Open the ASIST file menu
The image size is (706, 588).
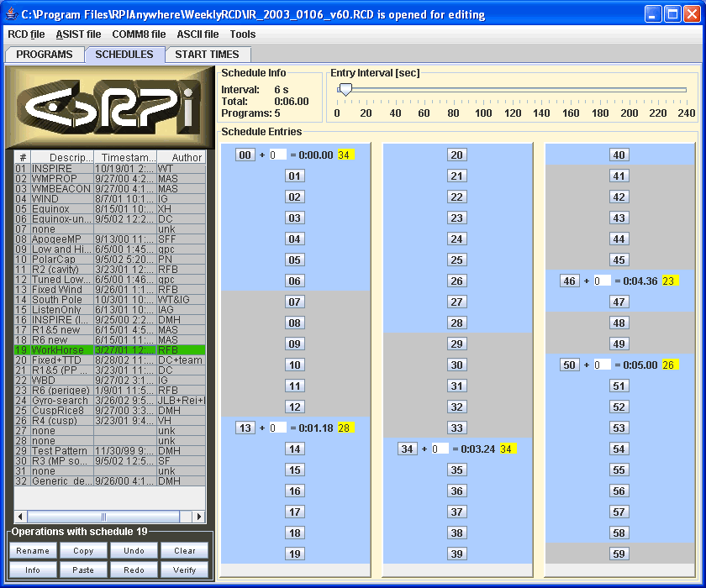point(78,34)
